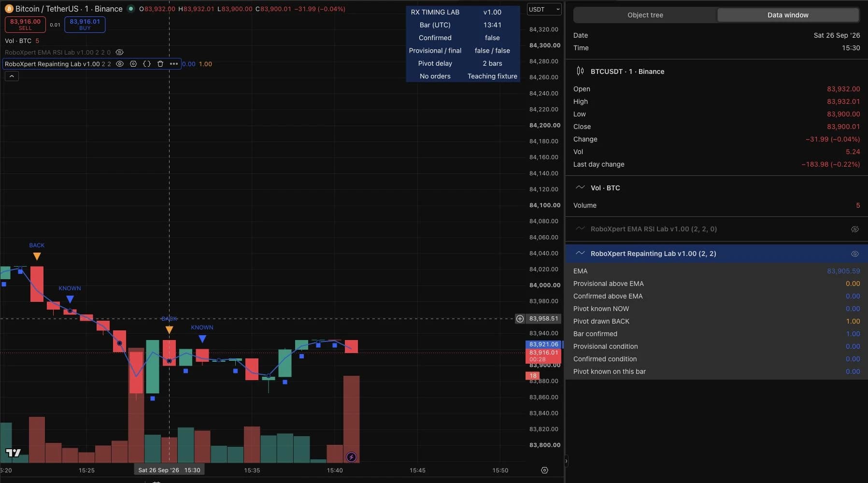Click the orange BACK triangle at 15:22 candle
This screenshot has width=868, height=483.
[37, 256]
